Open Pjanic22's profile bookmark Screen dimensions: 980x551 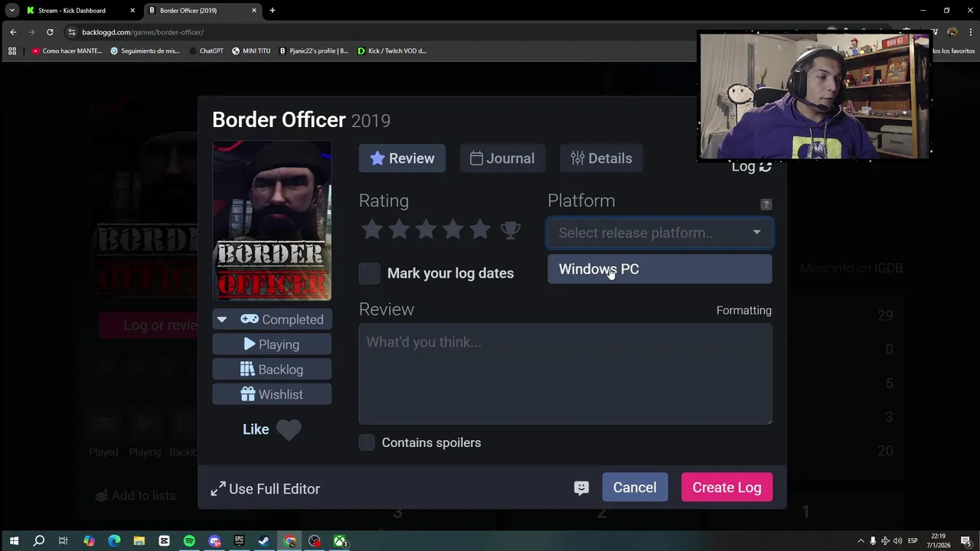pos(313,51)
